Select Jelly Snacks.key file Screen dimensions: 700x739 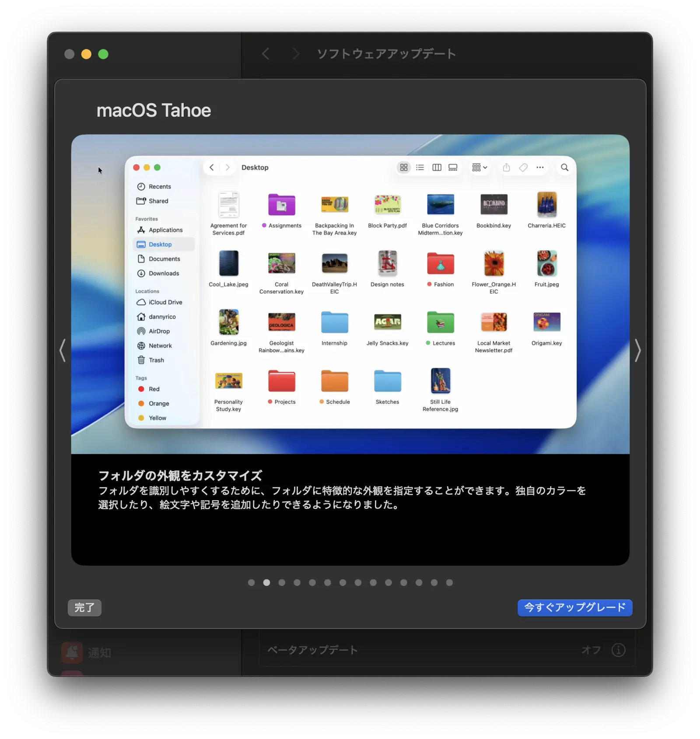[388, 322]
